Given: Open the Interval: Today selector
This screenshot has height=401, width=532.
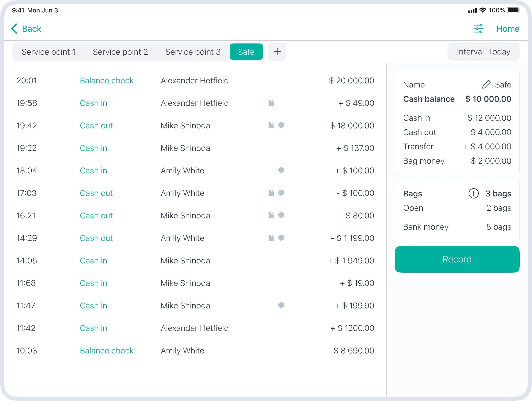Looking at the screenshot, I should pyautogui.click(x=483, y=52).
